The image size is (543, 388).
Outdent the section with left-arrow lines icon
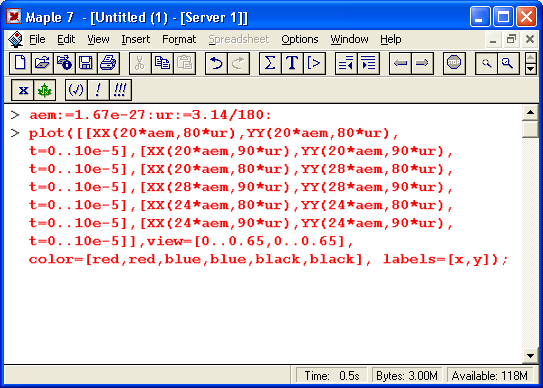[346, 63]
